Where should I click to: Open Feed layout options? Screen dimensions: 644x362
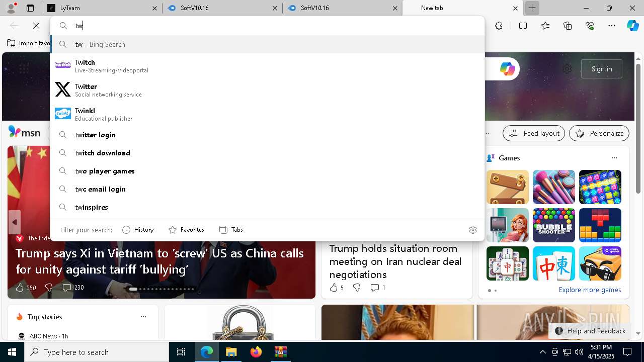coord(534,133)
